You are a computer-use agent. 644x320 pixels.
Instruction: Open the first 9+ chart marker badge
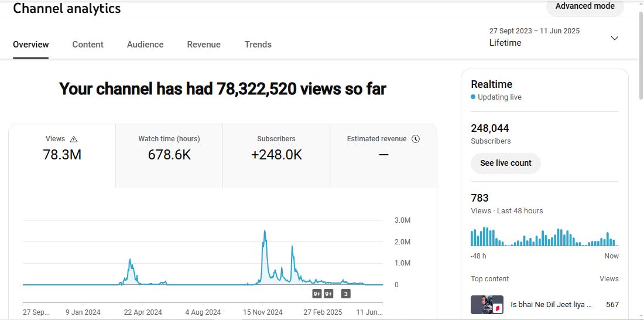pyautogui.click(x=317, y=294)
